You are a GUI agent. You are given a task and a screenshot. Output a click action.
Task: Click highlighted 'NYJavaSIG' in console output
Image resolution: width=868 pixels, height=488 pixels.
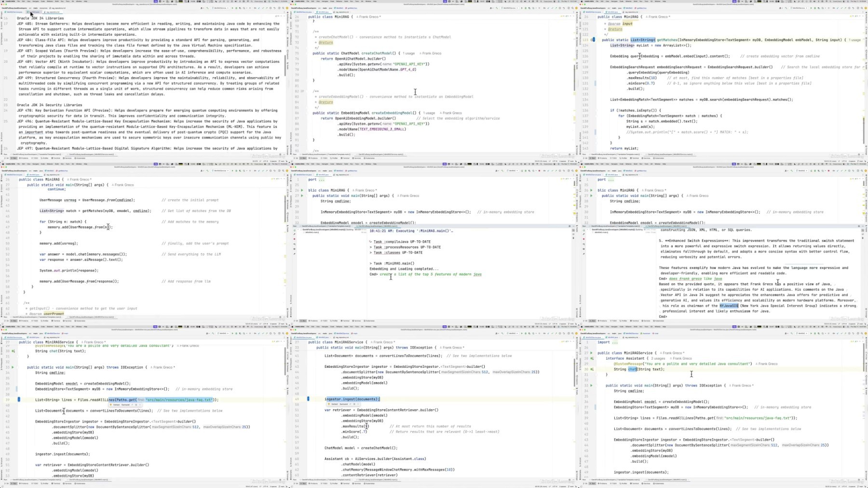[729, 306]
